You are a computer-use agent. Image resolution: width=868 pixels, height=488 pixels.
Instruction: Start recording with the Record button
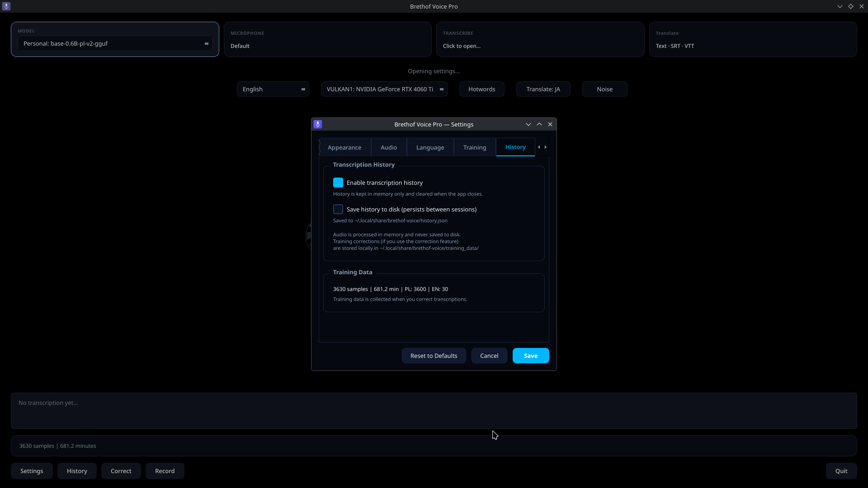pos(165,471)
